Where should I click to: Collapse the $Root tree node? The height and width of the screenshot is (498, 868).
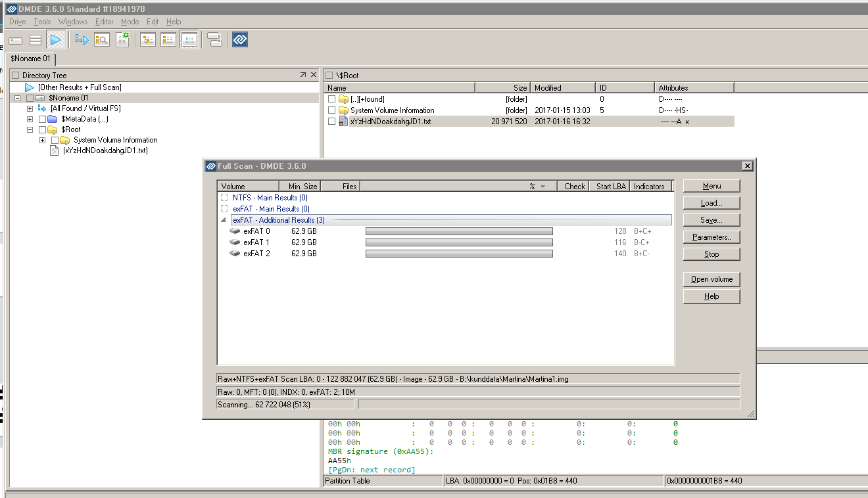(30, 129)
